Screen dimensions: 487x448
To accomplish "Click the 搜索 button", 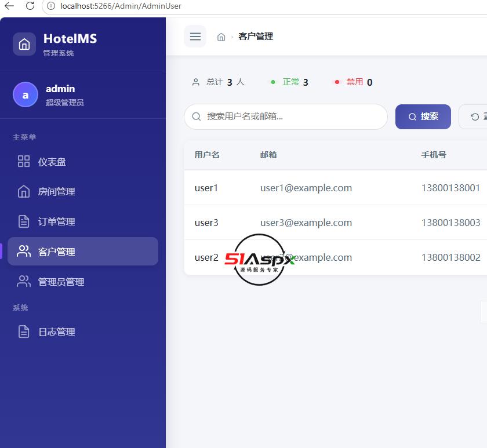I will pyautogui.click(x=423, y=116).
